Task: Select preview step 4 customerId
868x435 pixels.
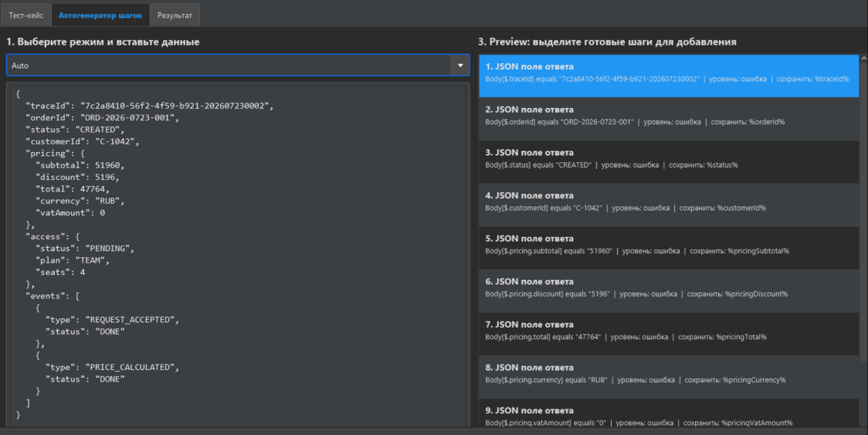Action: [669, 205]
